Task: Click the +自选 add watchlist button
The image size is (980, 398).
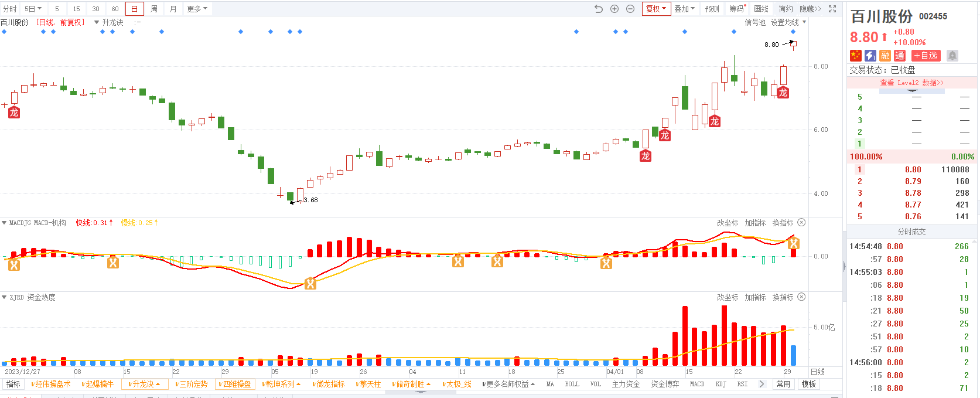Action: [926, 56]
